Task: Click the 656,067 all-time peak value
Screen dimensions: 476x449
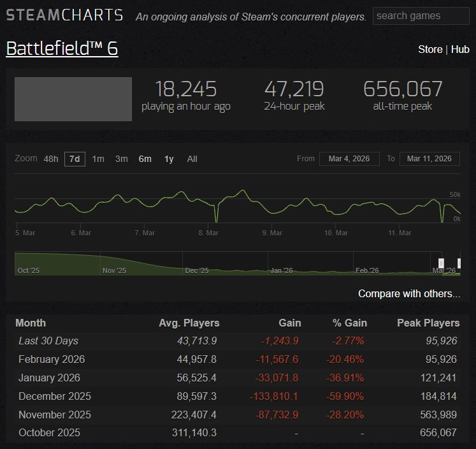Action: 403,89
